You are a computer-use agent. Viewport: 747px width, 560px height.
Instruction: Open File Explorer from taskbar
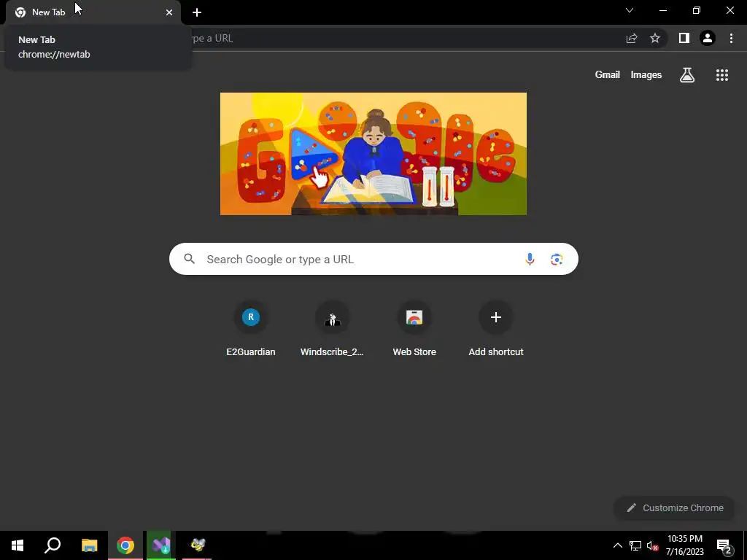[89, 545]
